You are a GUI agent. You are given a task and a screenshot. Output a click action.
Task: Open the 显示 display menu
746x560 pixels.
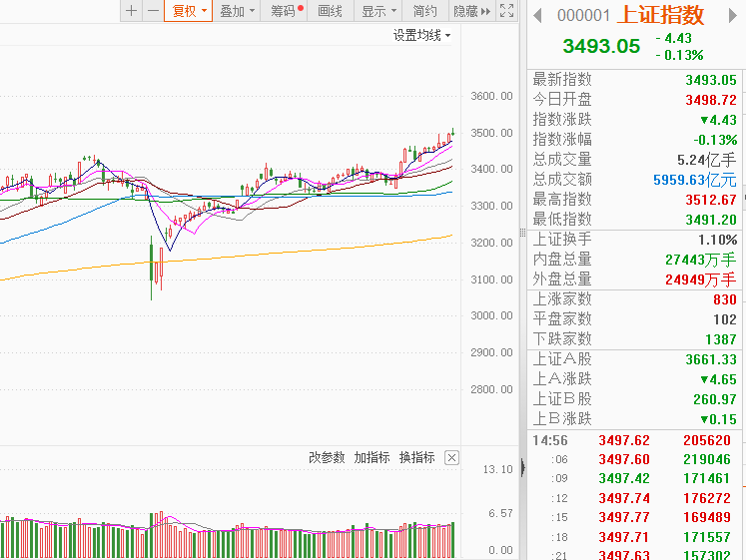coord(378,11)
